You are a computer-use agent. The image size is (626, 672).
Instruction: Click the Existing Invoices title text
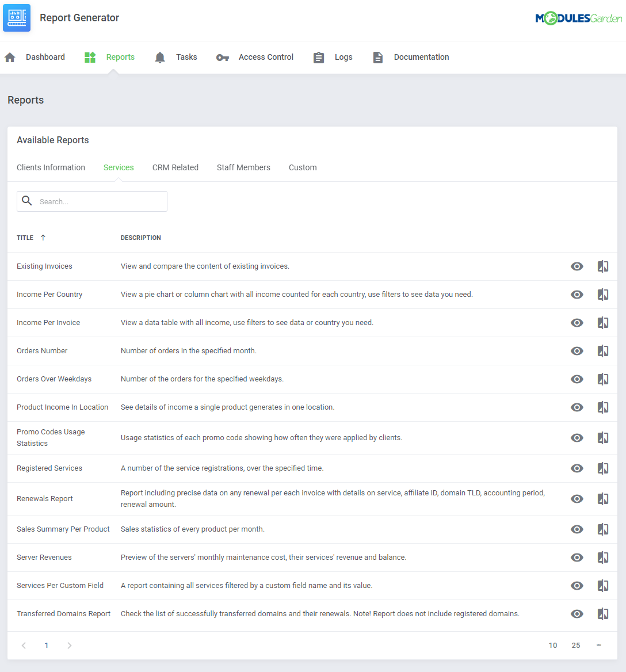point(44,266)
